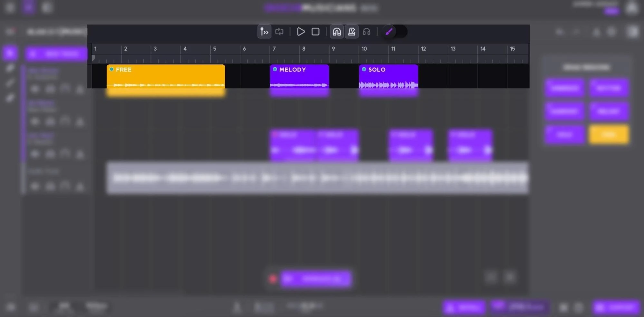Click the waveform inside the SOLO clip
Image resolution: width=644 pixels, height=317 pixels.
point(388,85)
